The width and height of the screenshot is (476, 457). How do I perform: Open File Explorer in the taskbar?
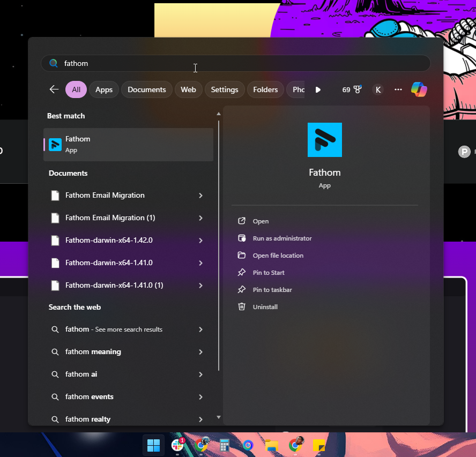click(272, 445)
